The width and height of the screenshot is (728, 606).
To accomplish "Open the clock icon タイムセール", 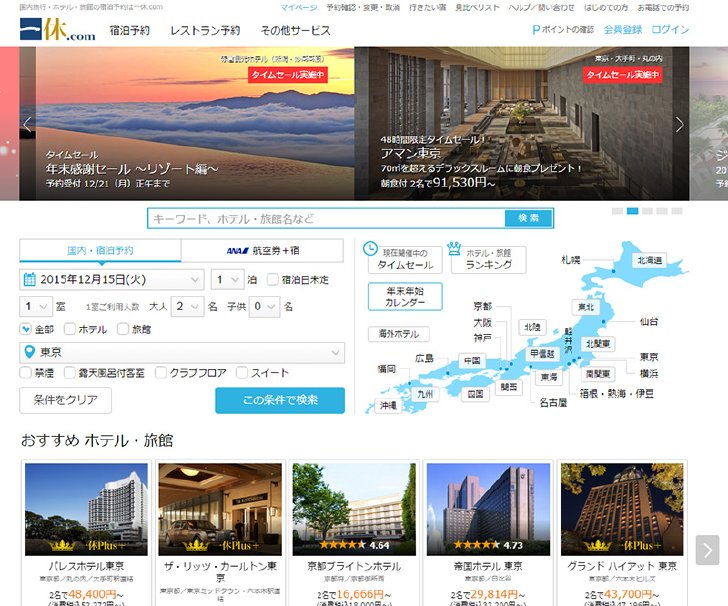I will click(x=370, y=248).
